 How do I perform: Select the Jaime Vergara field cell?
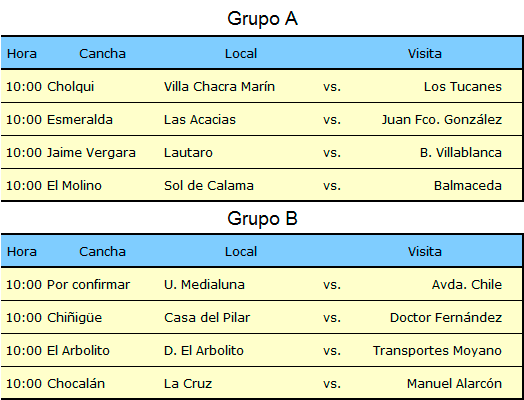coord(91,153)
